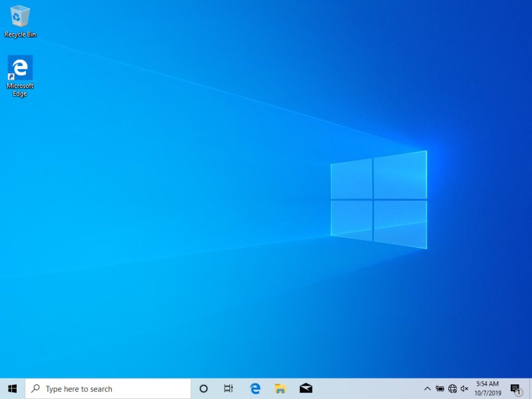
Task: Open the Start menu
Action: (x=11, y=388)
